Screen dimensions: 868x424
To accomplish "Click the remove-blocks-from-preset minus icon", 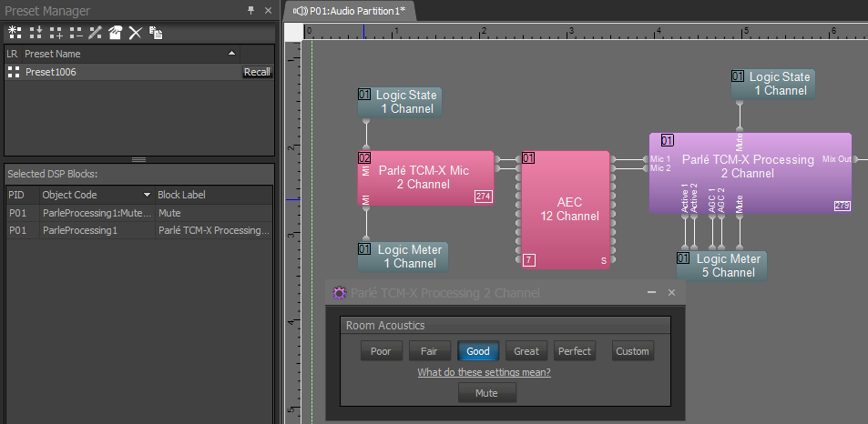I will [x=76, y=33].
